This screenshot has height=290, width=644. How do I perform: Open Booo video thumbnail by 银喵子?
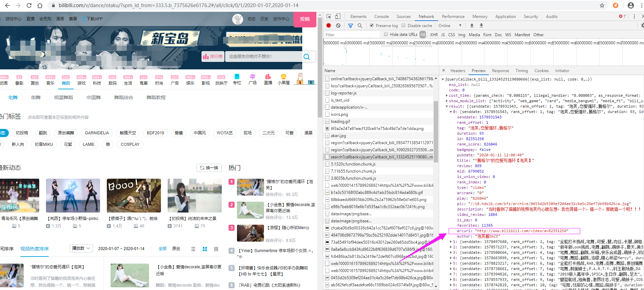[134, 196]
